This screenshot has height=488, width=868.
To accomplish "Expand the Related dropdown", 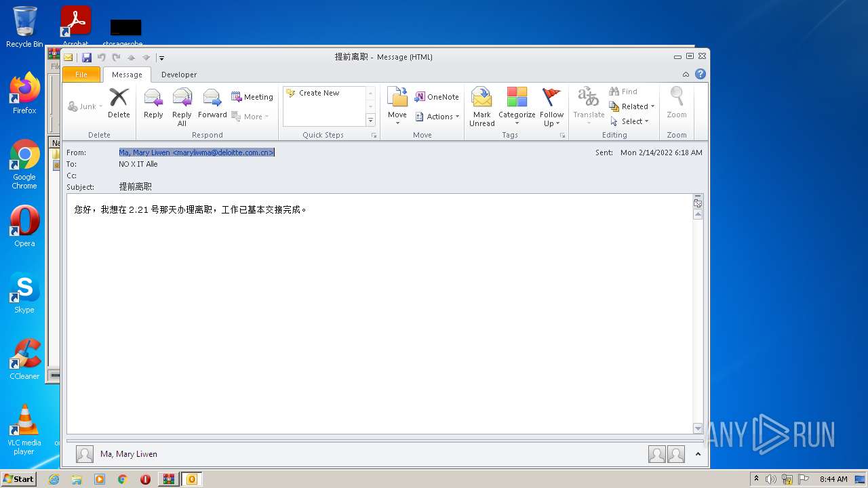I will tap(631, 106).
